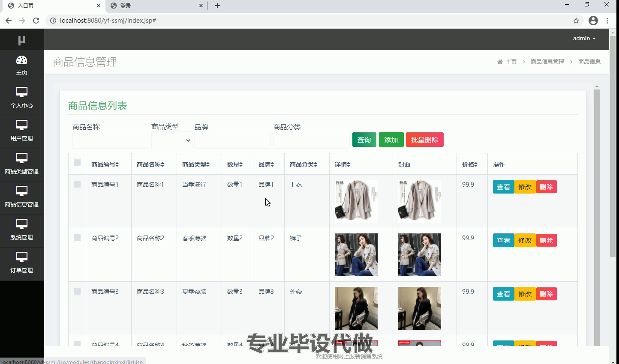Screen dimensions: 619x364
Task: Click the home icon in the breadcrumb
Action: (500, 62)
